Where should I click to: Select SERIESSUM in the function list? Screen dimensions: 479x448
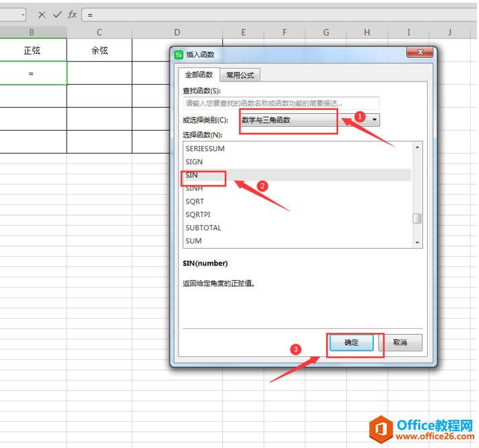[297, 148]
